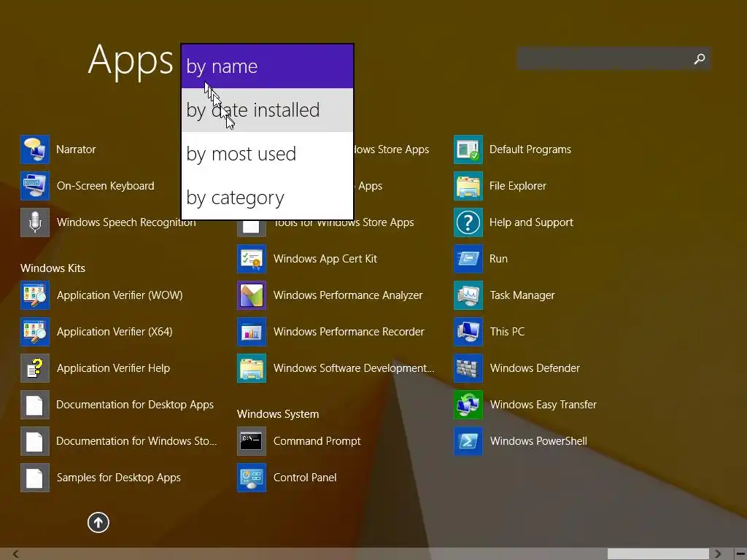The height and width of the screenshot is (560, 747).
Task: Open Control Panel icon
Action: [252, 478]
